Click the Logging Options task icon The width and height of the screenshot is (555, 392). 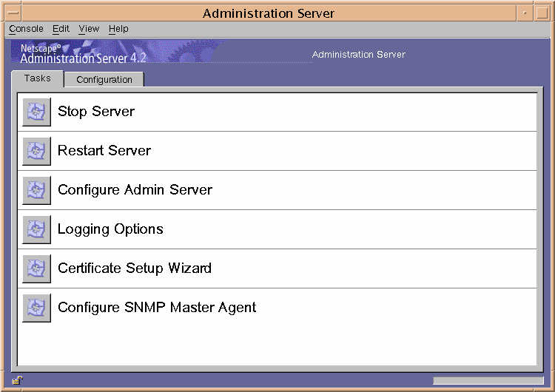[x=36, y=229]
